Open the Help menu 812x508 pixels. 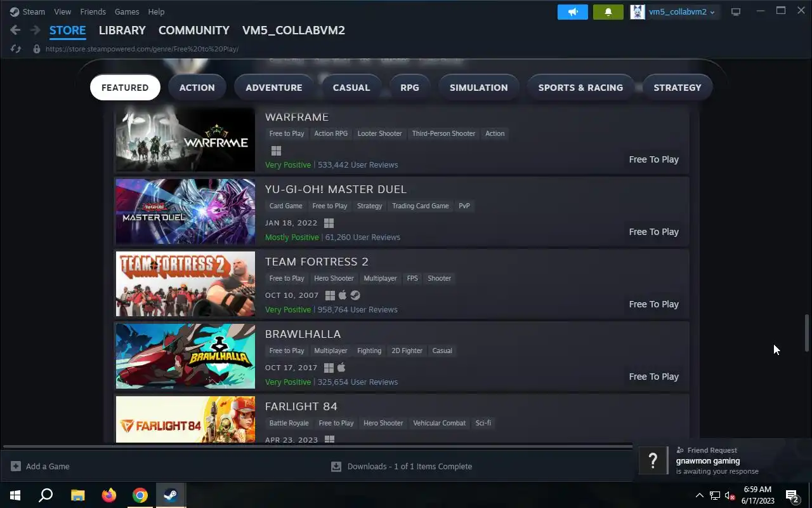[156, 11]
